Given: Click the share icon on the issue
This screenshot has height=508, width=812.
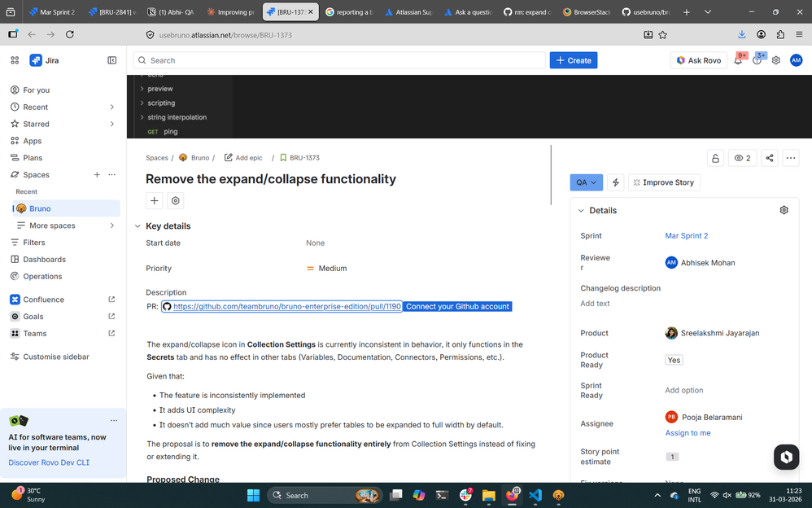Looking at the screenshot, I should point(770,158).
